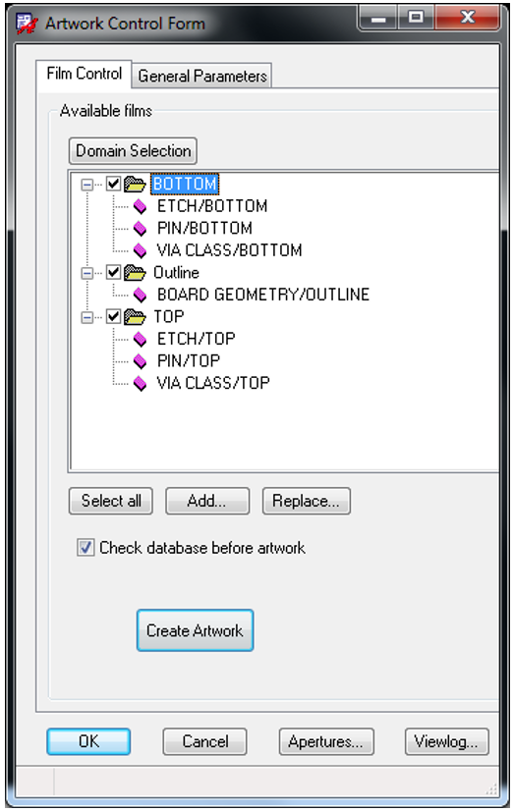Uncheck the BOTTOM film checkbox
This screenshot has width=514, height=812.
(x=113, y=184)
